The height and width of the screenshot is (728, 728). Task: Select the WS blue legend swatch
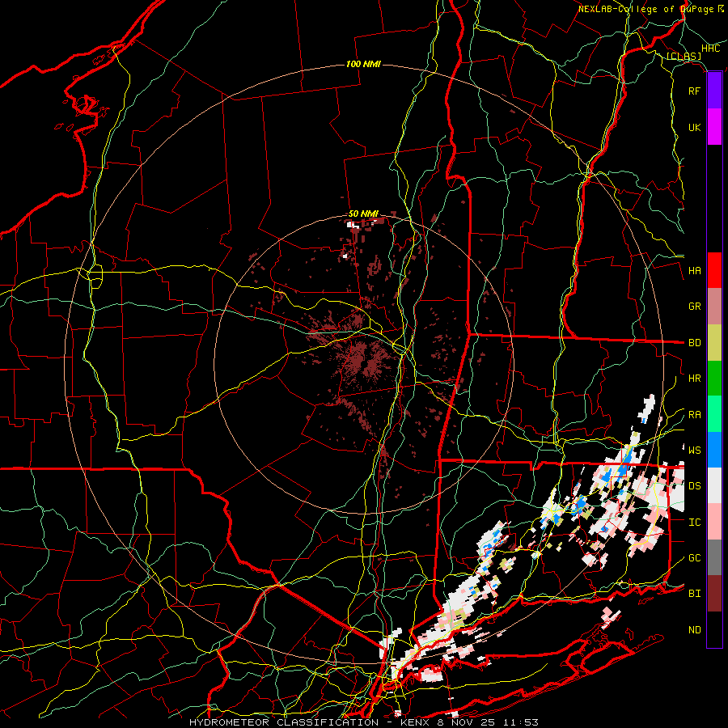(x=714, y=450)
